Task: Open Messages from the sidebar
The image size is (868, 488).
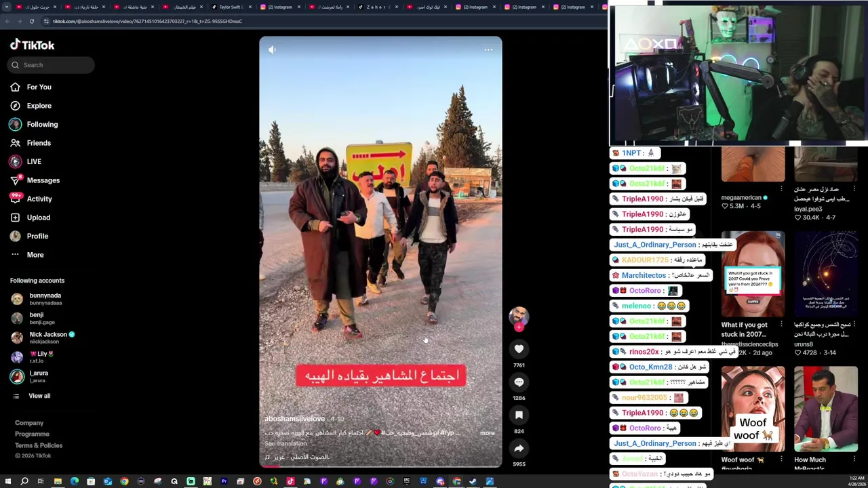Action: [43, 180]
